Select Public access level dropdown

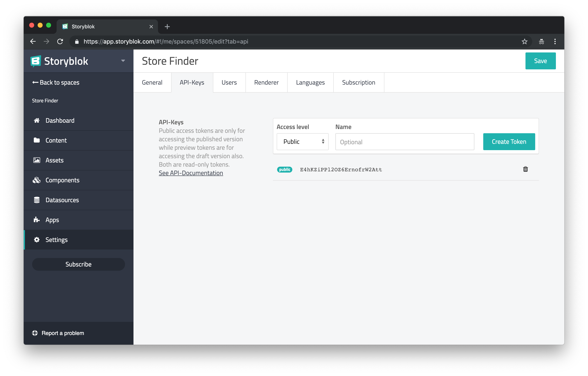(302, 141)
